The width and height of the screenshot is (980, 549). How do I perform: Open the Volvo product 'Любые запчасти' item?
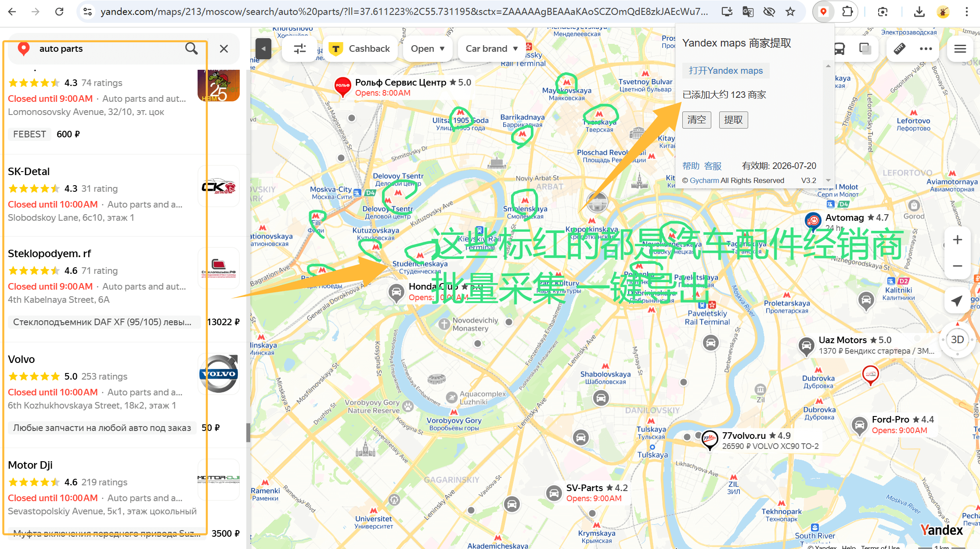(102, 428)
